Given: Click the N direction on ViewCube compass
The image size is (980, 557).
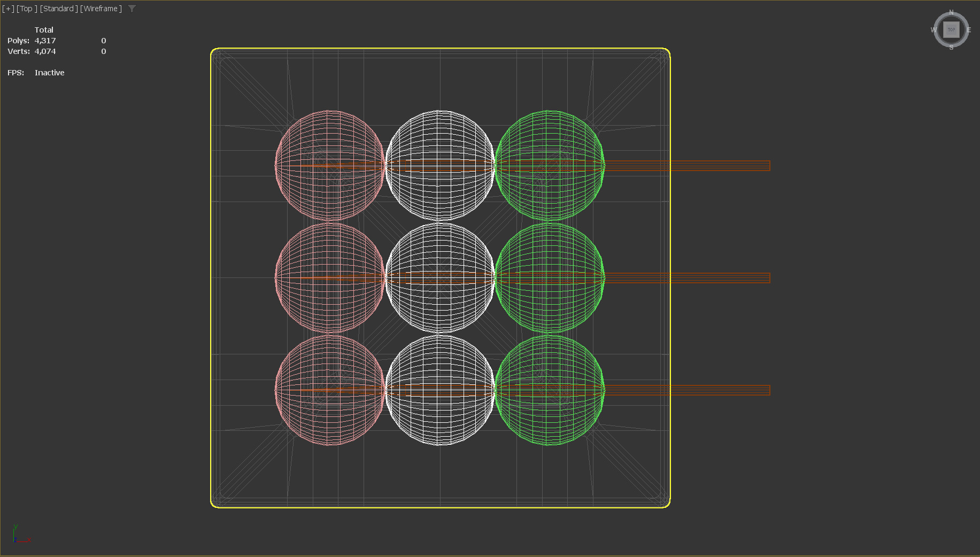Looking at the screenshot, I should coord(951,12).
